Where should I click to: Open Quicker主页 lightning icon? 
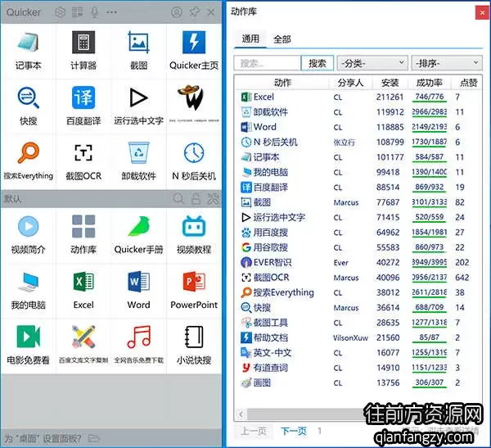(x=194, y=51)
